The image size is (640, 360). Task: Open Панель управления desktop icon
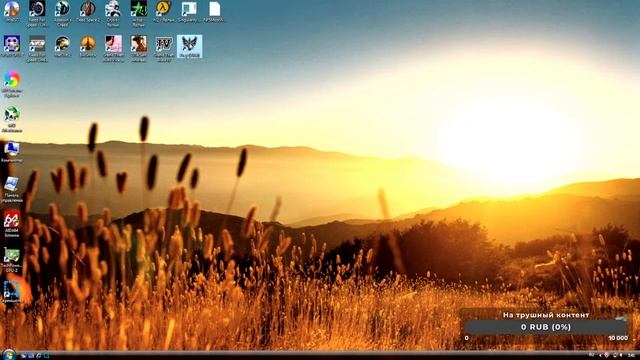[11, 189]
